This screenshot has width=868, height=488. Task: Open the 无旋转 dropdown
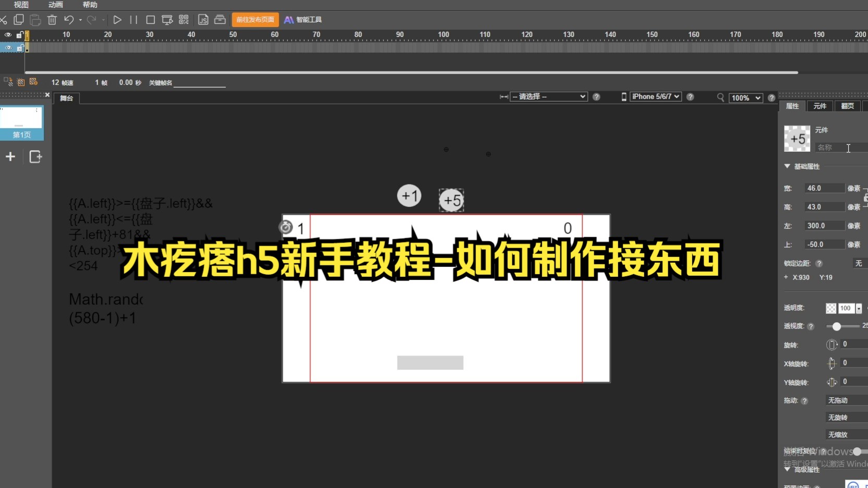coord(847,418)
